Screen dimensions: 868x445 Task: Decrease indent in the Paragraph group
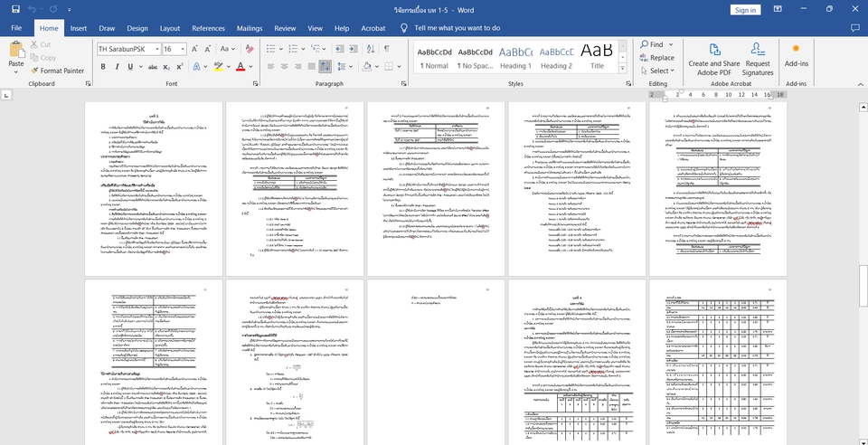[x=339, y=49]
